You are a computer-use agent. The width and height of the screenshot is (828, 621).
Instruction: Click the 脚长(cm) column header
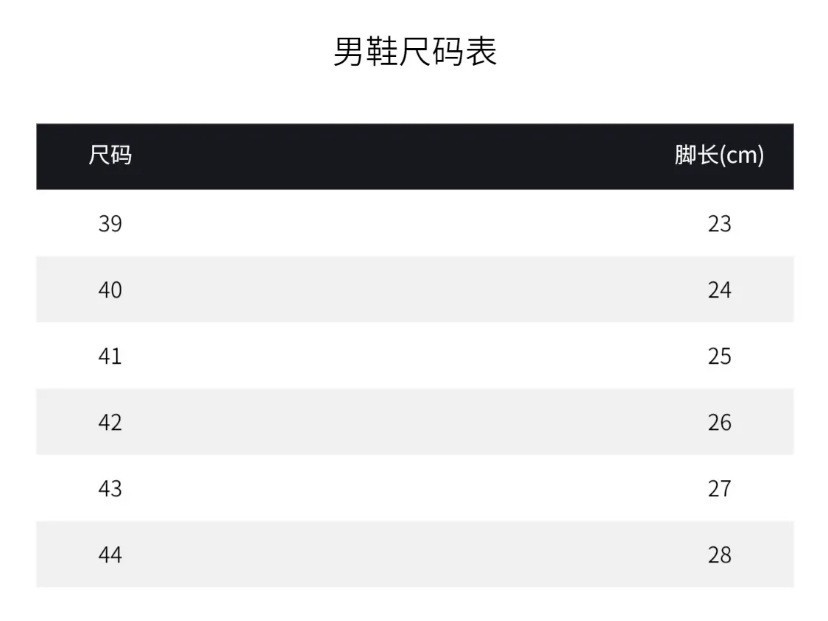tap(719, 156)
